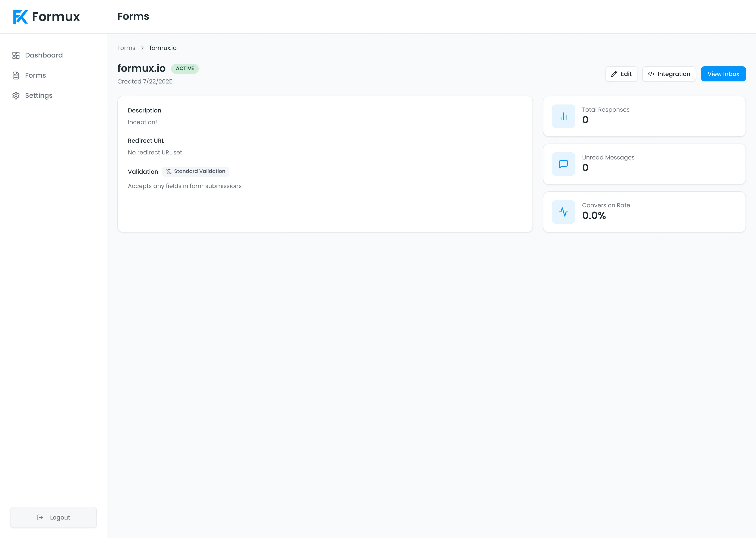Click the Validation field label
Screen dimensions: 756x538
click(143, 172)
